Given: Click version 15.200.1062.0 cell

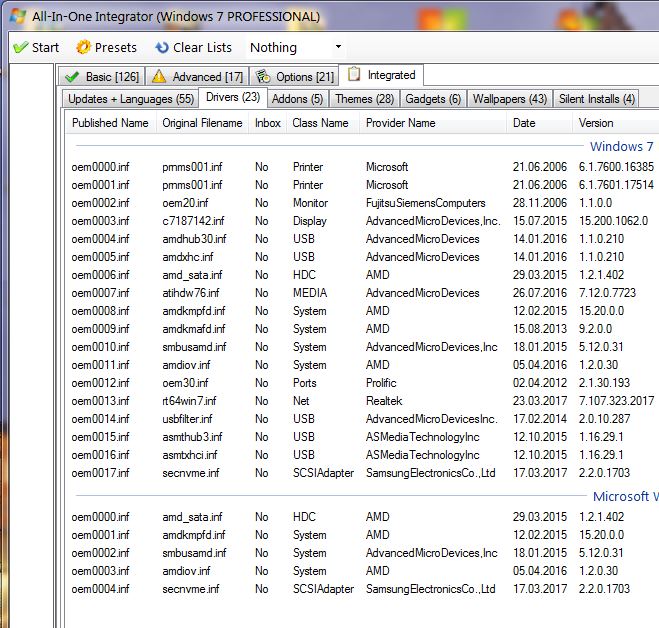Looking at the screenshot, I should coord(613,221).
